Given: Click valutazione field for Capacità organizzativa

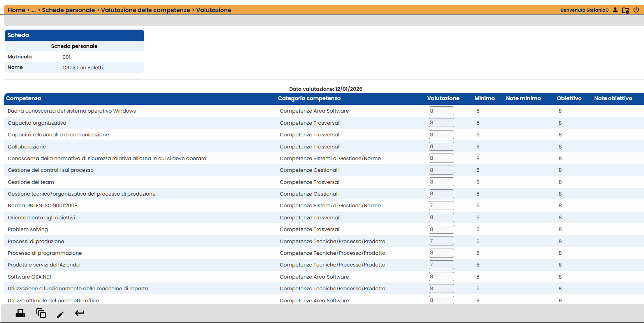Looking at the screenshot, I should tap(441, 123).
